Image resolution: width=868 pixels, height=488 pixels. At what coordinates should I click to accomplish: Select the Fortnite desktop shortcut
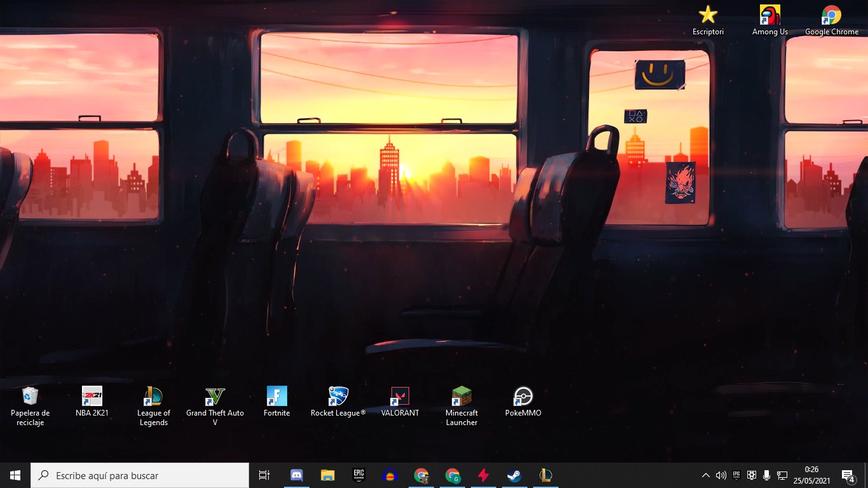coord(277,402)
